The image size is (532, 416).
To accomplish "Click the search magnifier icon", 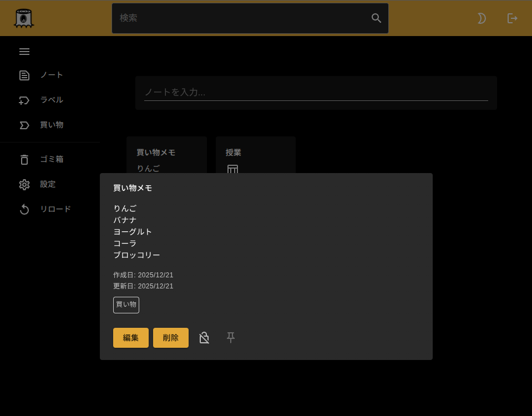I will pos(376,18).
